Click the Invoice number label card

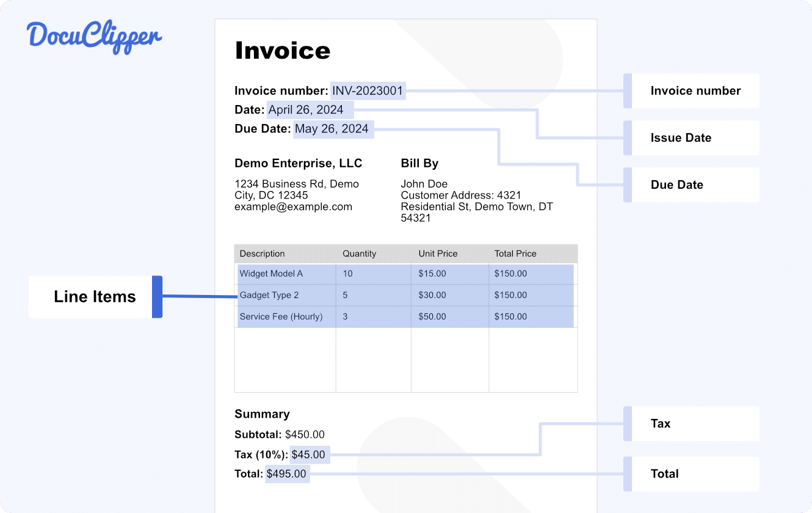click(x=693, y=90)
